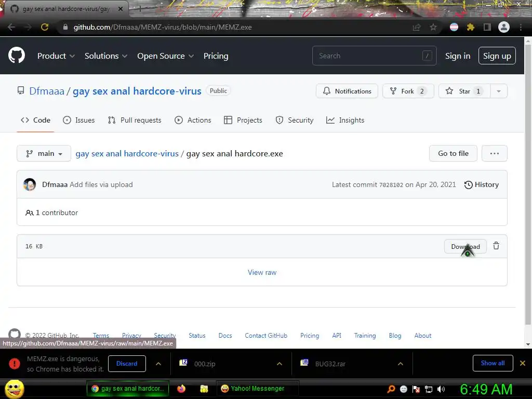The height and width of the screenshot is (399, 532).
Task: Expand options for the 000.zip download
Action: click(x=279, y=364)
